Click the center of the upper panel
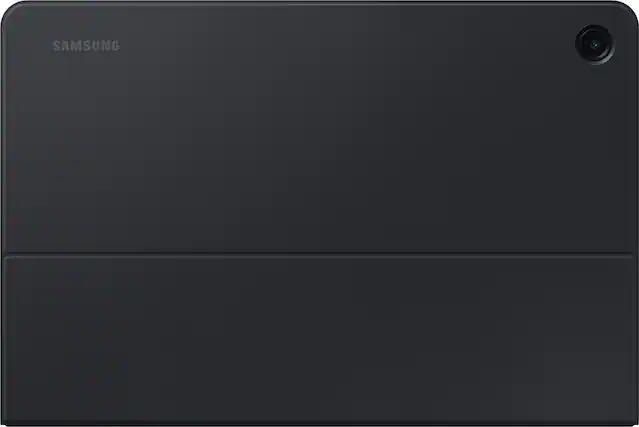 coord(320,127)
